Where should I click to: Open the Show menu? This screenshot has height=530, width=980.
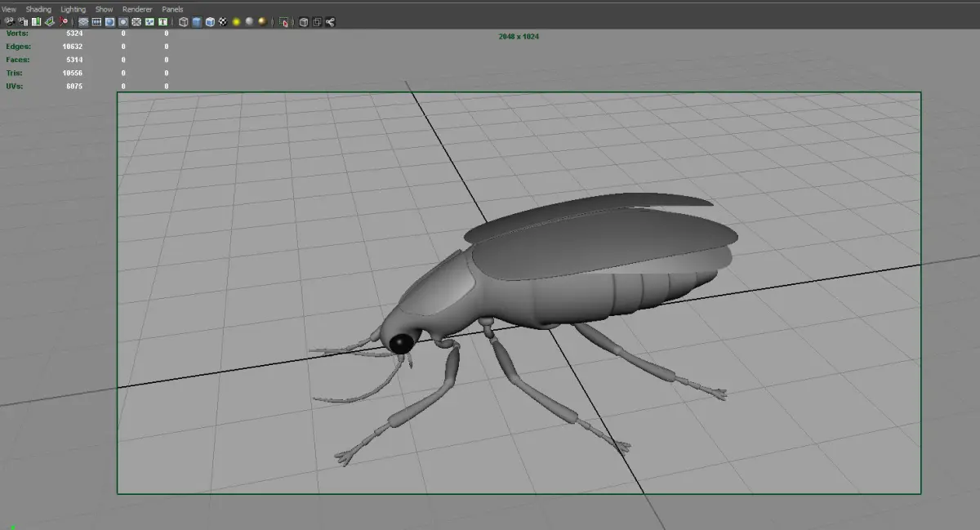(105, 10)
